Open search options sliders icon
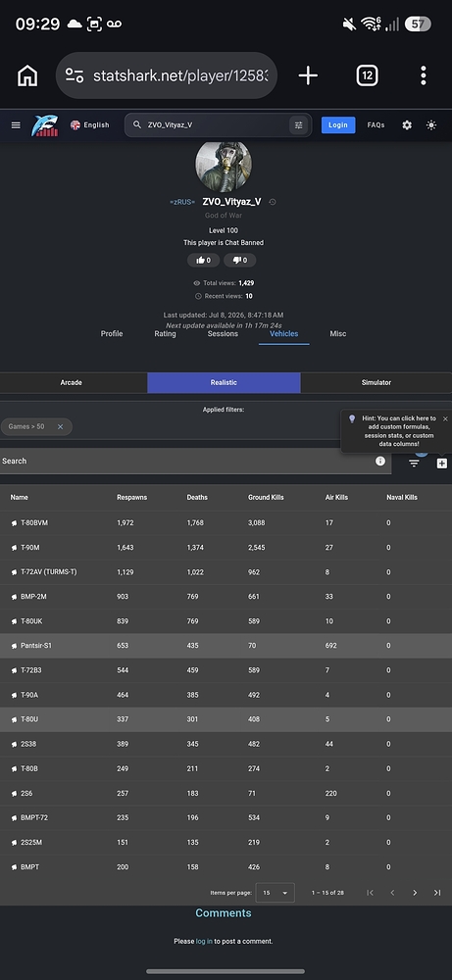Image resolution: width=452 pixels, height=980 pixels. [298, 125]
